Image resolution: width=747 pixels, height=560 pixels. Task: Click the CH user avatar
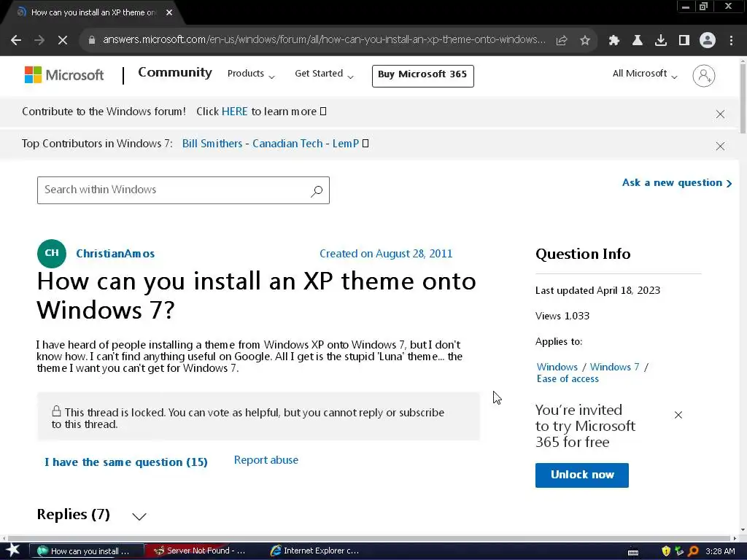(x=52, y=253)
